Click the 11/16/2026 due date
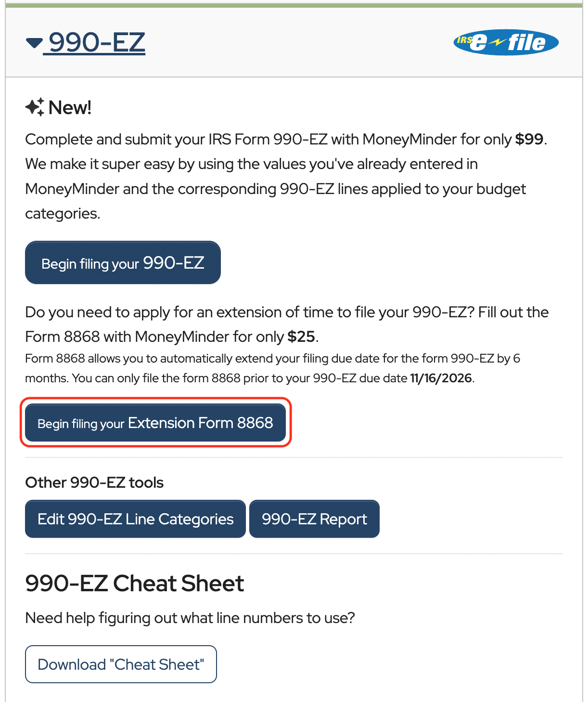 click(x=441, y=378)
